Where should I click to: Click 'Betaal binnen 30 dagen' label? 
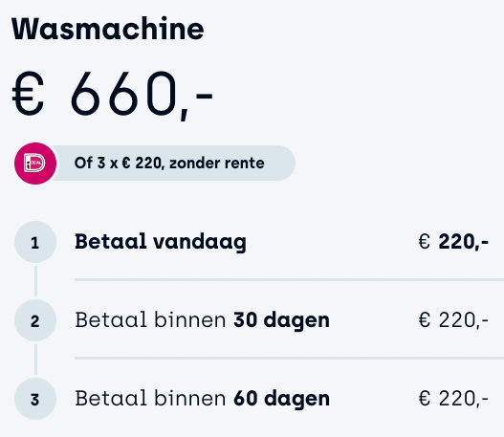pyautogui.click(x=202, y=320)
